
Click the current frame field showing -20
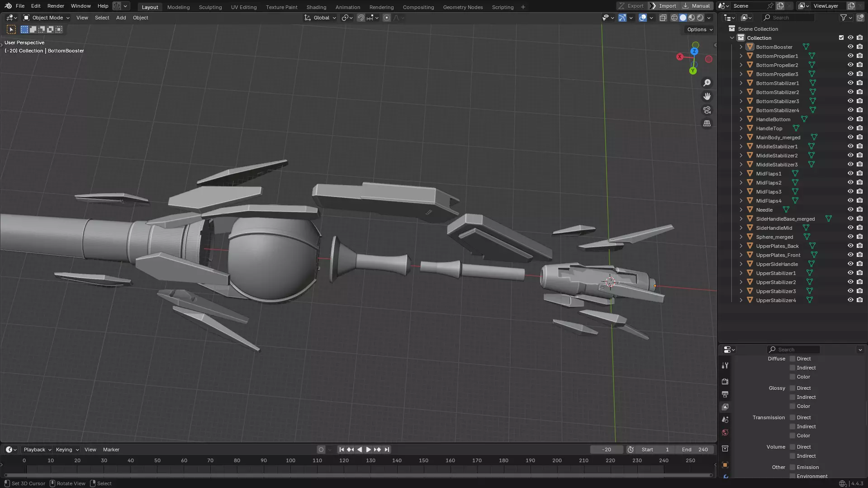click(607, 450)
